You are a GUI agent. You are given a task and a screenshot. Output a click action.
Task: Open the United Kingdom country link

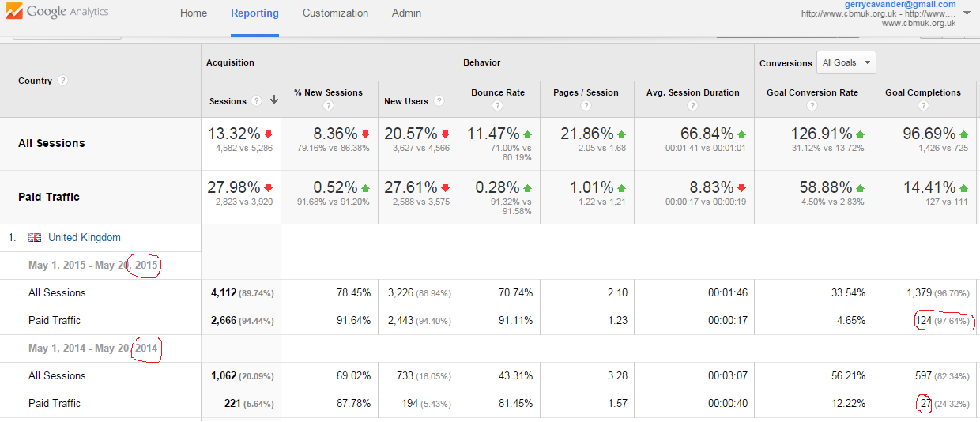click(x=85, y=238)
